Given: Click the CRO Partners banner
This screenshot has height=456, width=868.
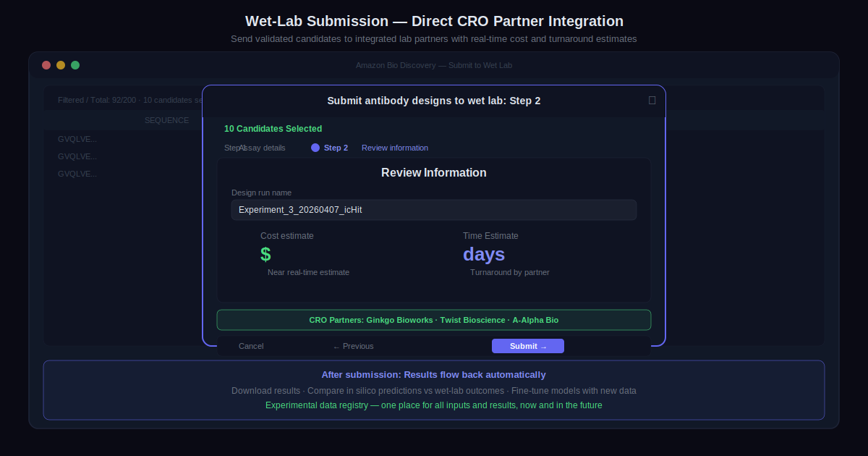Looking at the screenshot, I should click(x=434, y=320).
